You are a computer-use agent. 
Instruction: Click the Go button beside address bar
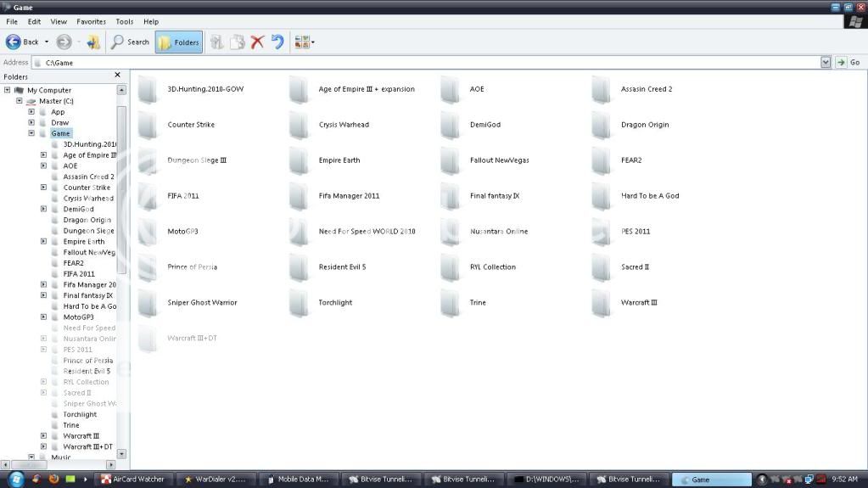[848, 63]
